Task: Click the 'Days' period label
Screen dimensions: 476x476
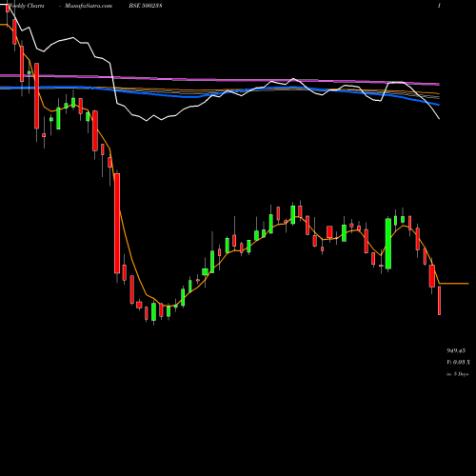Action: [457, 374]
